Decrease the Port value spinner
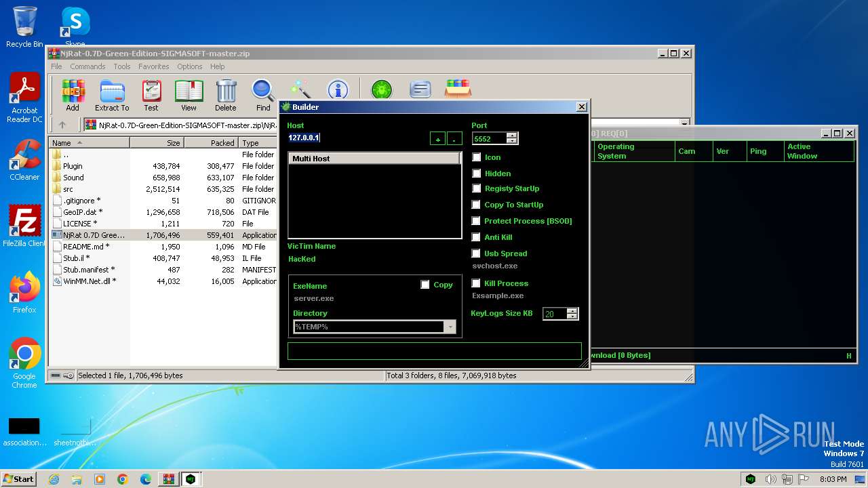 pyautogui.click(x=512, y=141)
